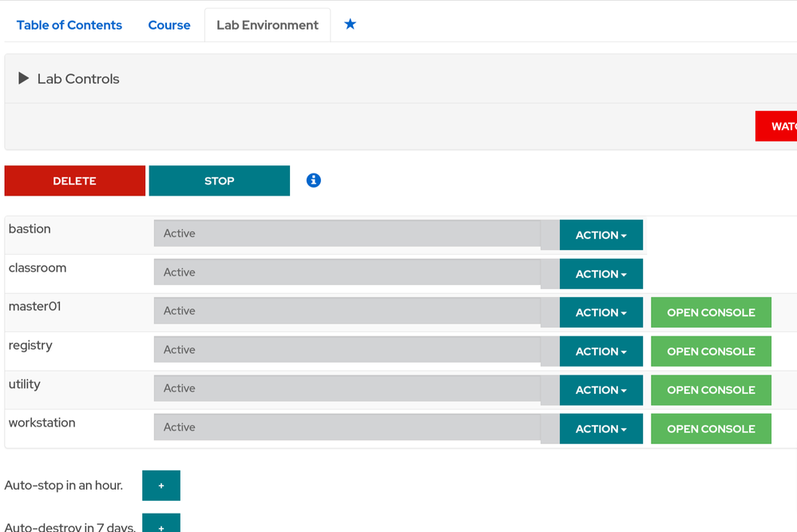Open console for utility machine

tap(711, 390)
